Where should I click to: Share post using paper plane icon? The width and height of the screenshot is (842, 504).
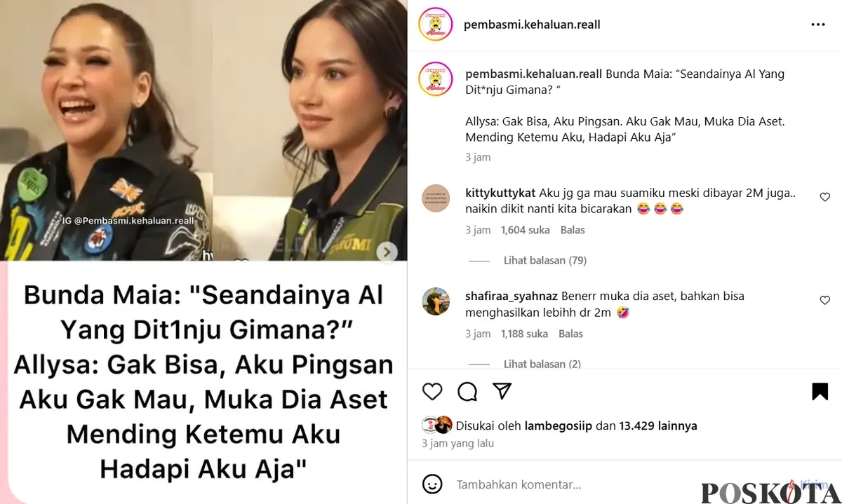[x=502, y=391]
